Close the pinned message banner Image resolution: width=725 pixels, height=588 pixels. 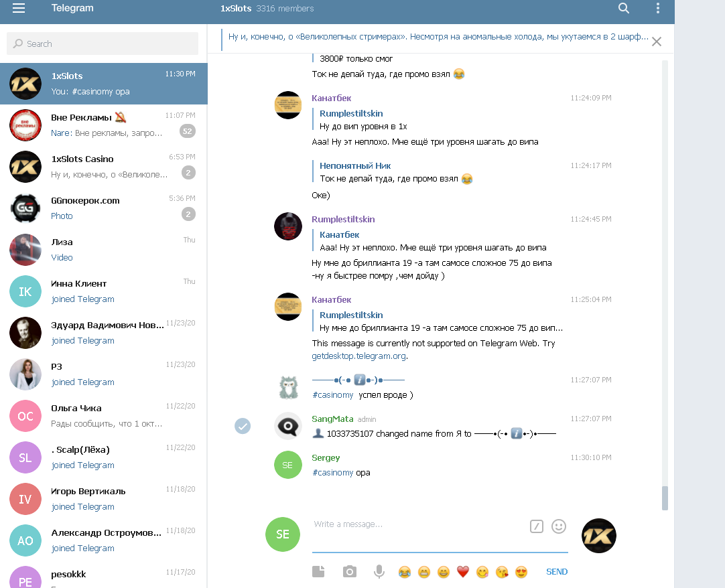coord(657,42)
